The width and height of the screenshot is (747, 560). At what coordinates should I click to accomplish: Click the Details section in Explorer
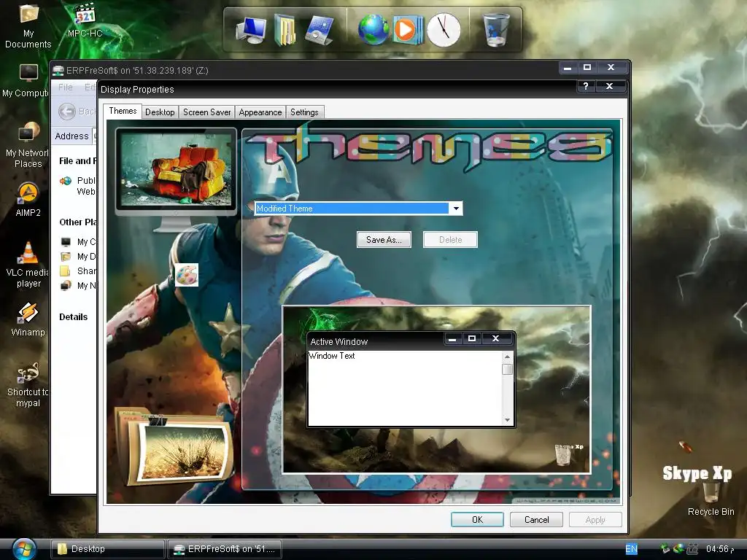(x=74, y=317)
